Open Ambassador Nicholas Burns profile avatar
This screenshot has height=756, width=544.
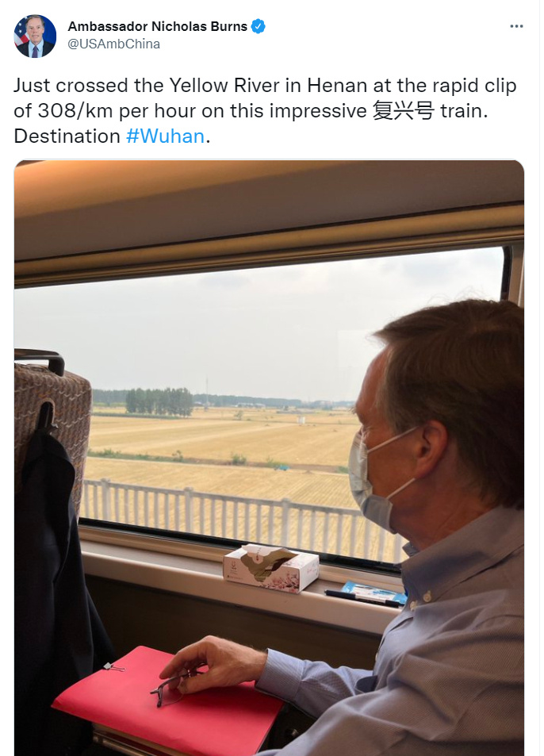pyautogui.click(x=35, y=36)
